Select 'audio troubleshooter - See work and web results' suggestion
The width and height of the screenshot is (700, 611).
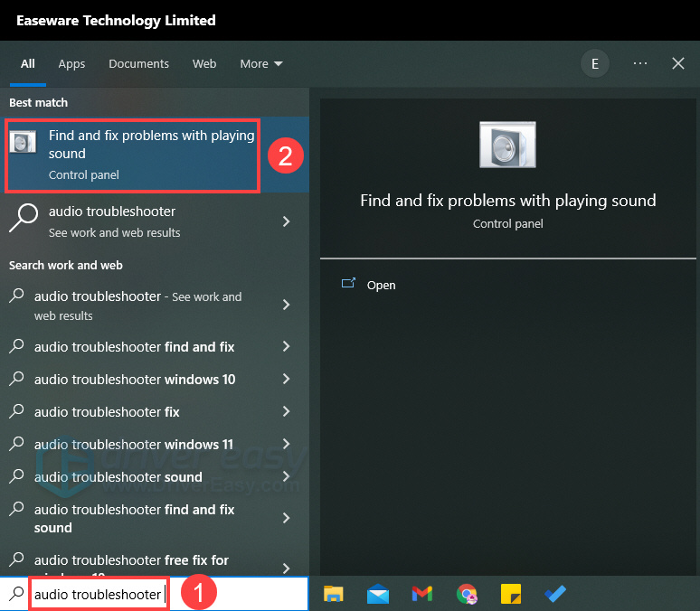click(155, 305)
